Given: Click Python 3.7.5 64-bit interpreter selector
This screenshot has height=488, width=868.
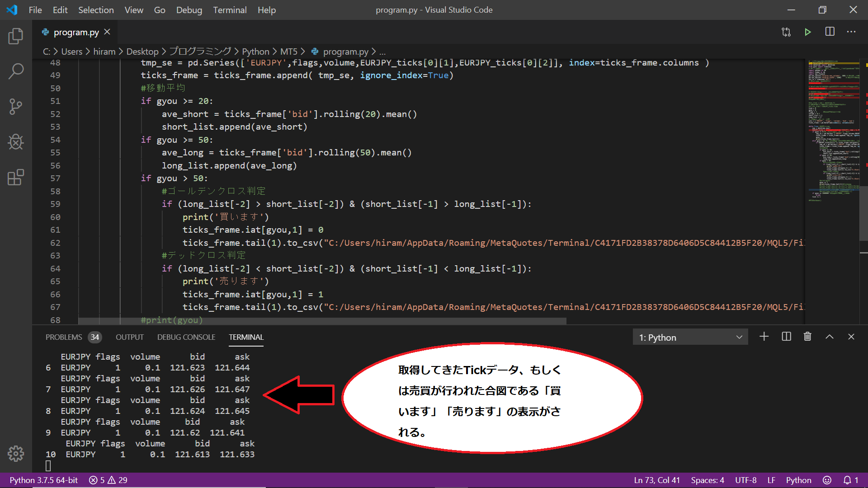Looking at the screenshot, I should [x=44, y=480].
